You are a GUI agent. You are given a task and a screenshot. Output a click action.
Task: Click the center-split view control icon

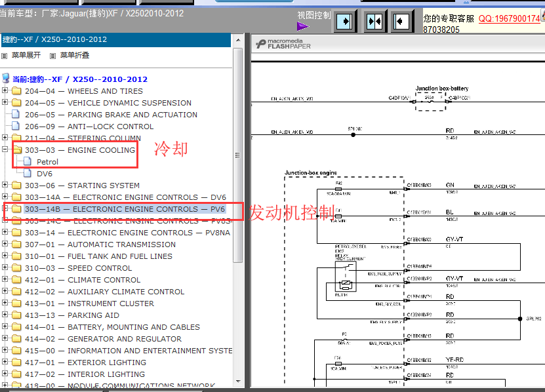point(374,21)
